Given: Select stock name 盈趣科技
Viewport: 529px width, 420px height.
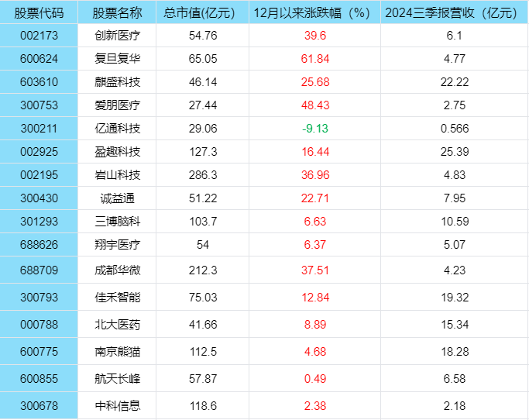Looking at the screenshot, I should (117, 152).
